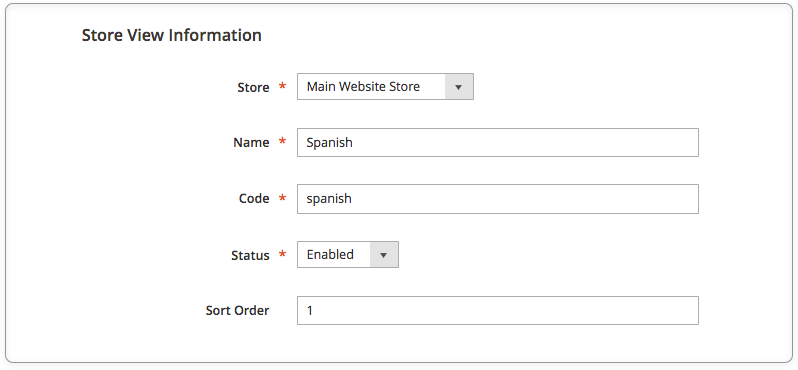This screenshot has height=370, width=798.
Task: Click the Code field label
Action: [x=254, y=198]
